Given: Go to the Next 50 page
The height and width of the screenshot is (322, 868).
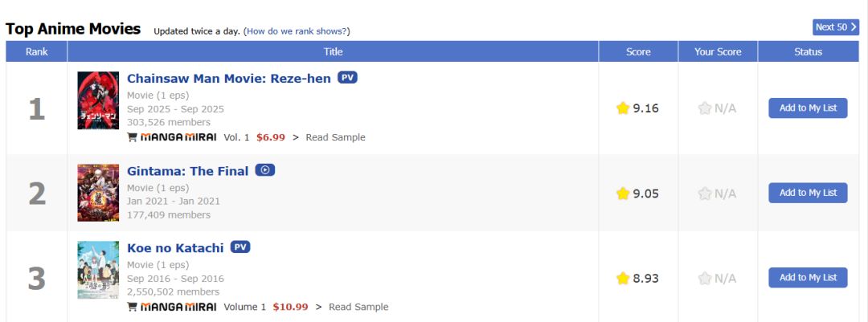Looking at the screenshot, I should (x=836, y=27).
